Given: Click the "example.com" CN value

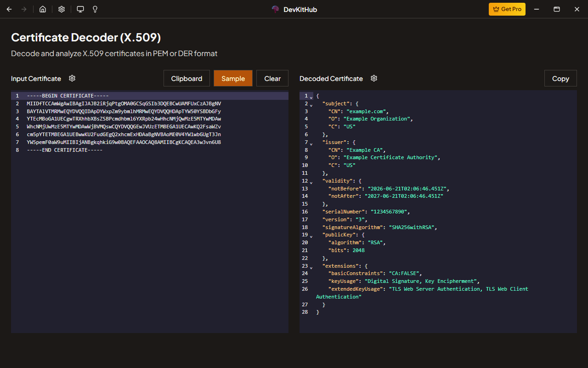Looking at the screenshot, I should click(367, 111).
